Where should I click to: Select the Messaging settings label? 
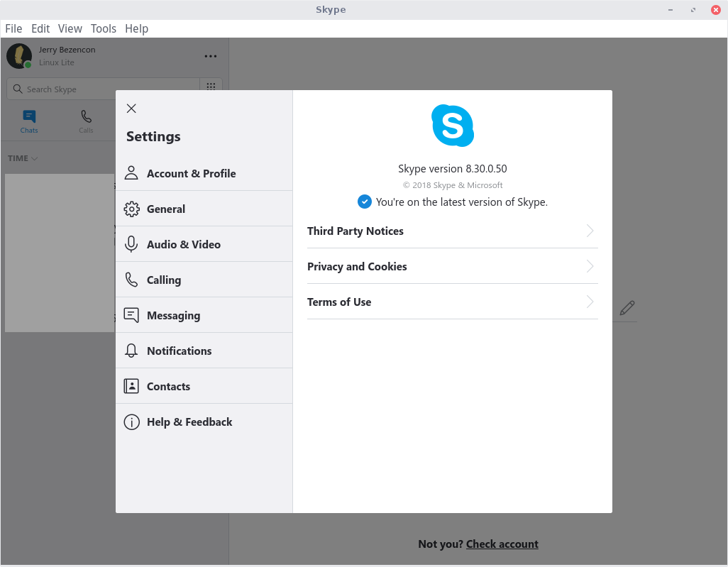tap(174, 316)
